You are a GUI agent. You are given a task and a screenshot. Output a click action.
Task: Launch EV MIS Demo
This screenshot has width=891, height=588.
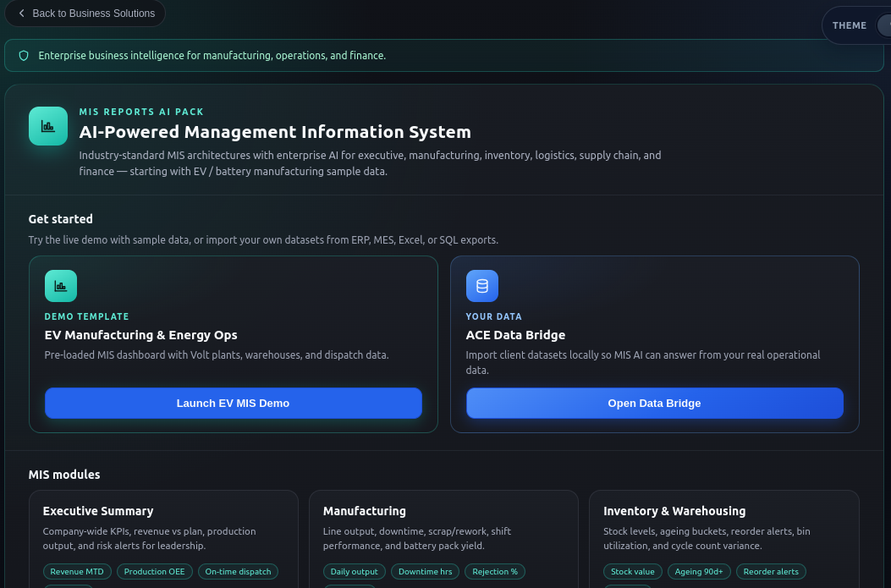point(233,404)
